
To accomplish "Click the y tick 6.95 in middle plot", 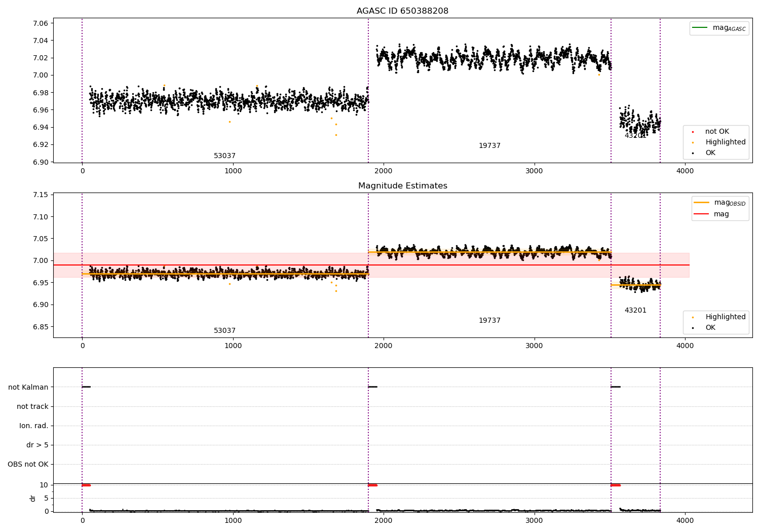I will coord(41,283).
